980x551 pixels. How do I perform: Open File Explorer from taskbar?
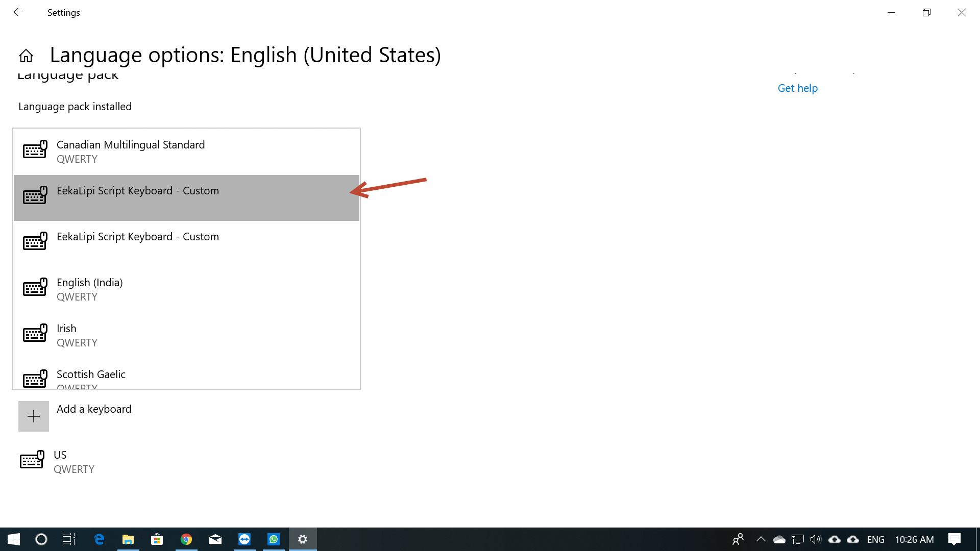coord(128,539)
